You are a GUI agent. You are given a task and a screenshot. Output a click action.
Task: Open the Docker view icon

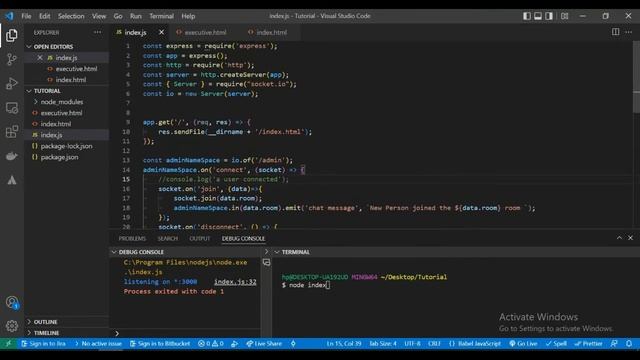tap(11, 156)
